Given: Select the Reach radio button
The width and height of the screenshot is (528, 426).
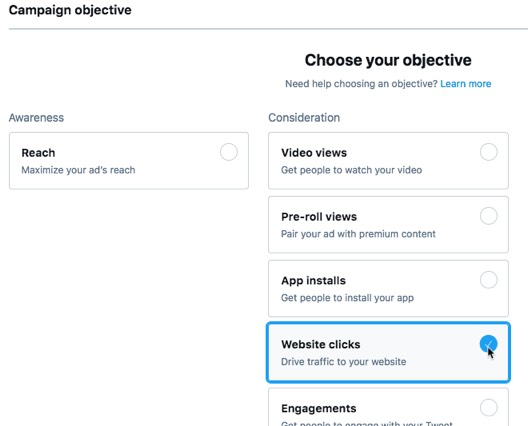Looking at the screenshot, I should pyautogui.click(x=229, y=152).
